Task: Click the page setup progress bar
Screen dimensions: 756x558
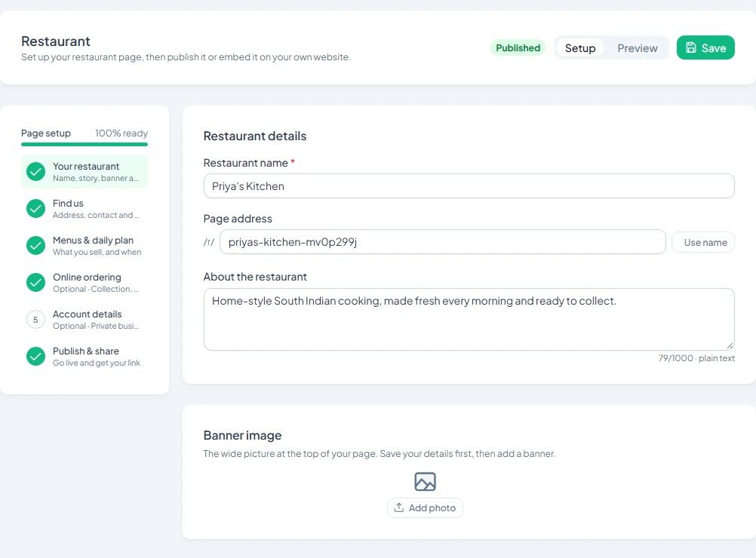Action: tap(85, 144)
